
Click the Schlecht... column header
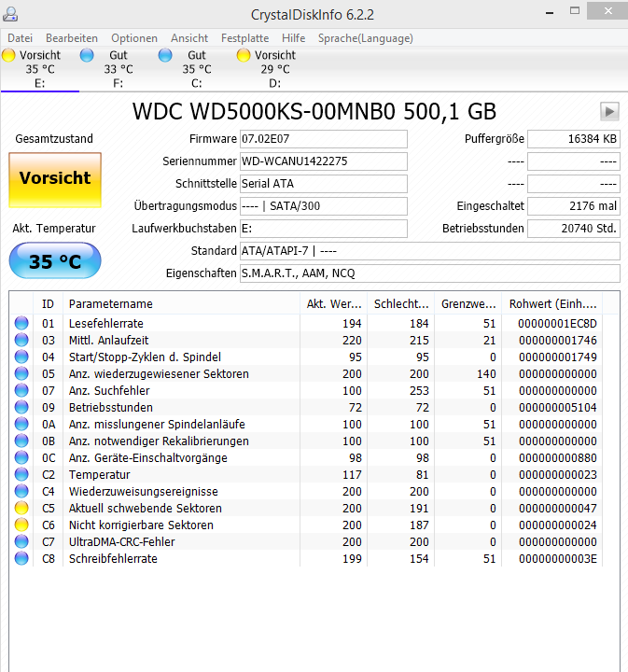tap(401, 304)
